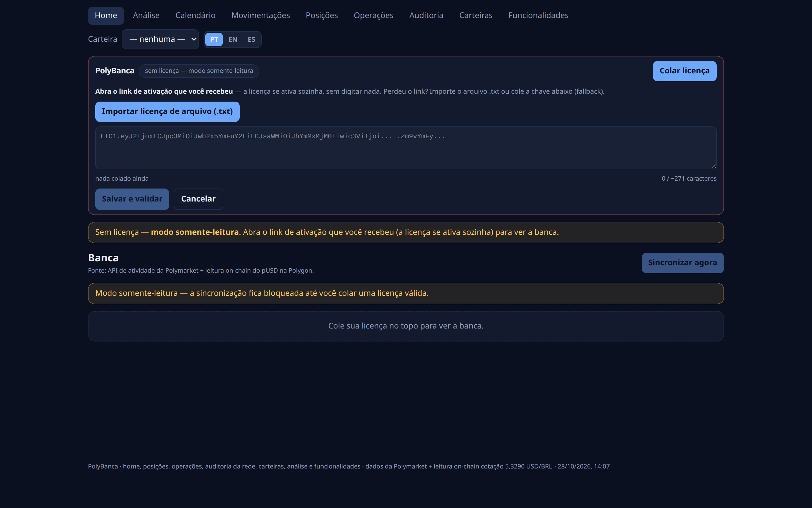812x508 pixels.
Task: Select the PT language toggle
Action: click(x=214, y=40)
